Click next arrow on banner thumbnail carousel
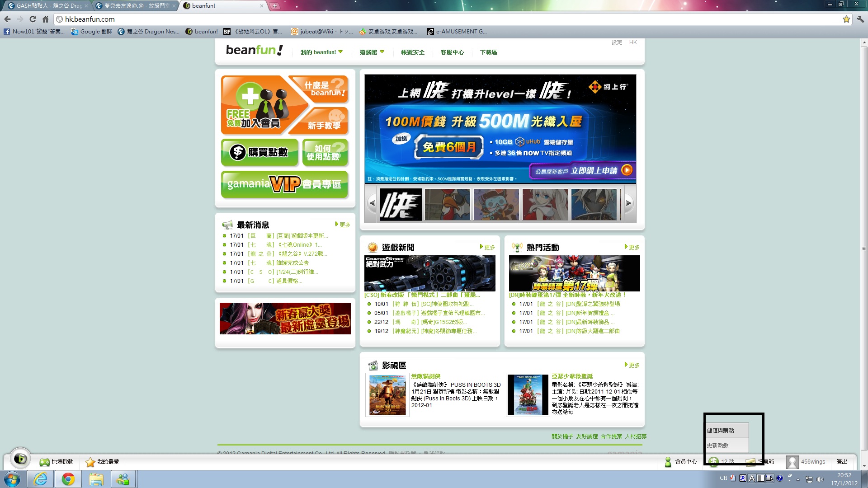This screenshot has width=868, height=488. (x=628, y=203)
